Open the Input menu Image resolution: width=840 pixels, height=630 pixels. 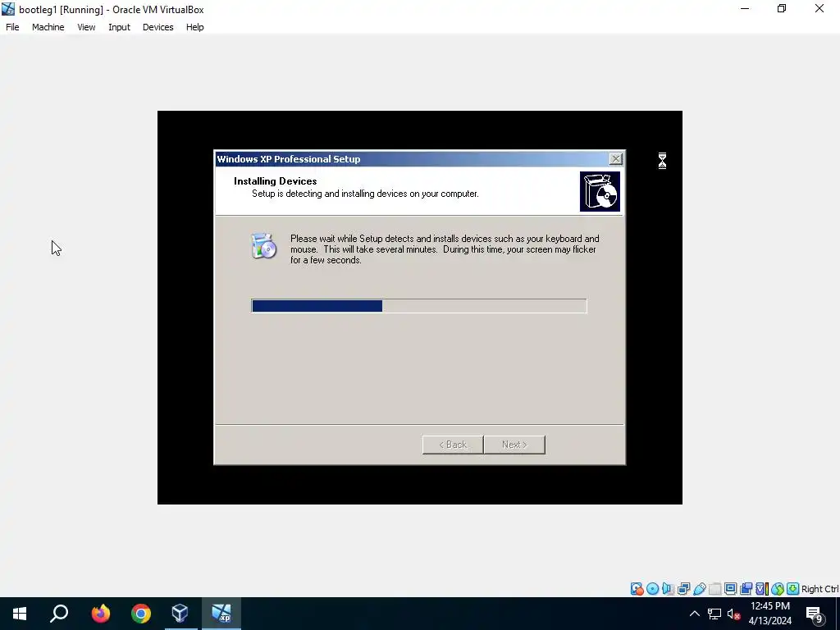pyautogui.click(x=119, y=27)
